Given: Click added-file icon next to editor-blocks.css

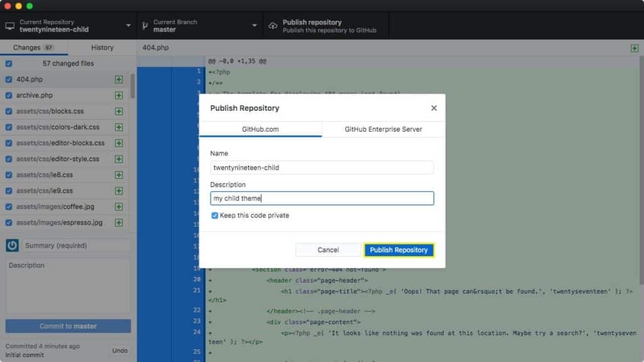Looking at the screenshot, I should coord(119,143).
